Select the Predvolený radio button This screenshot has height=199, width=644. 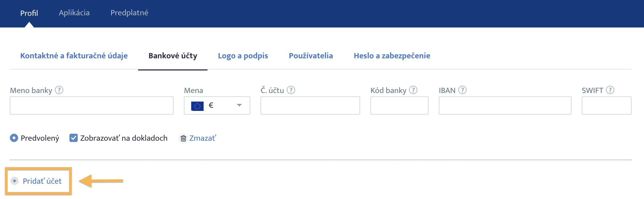[14, 138]
